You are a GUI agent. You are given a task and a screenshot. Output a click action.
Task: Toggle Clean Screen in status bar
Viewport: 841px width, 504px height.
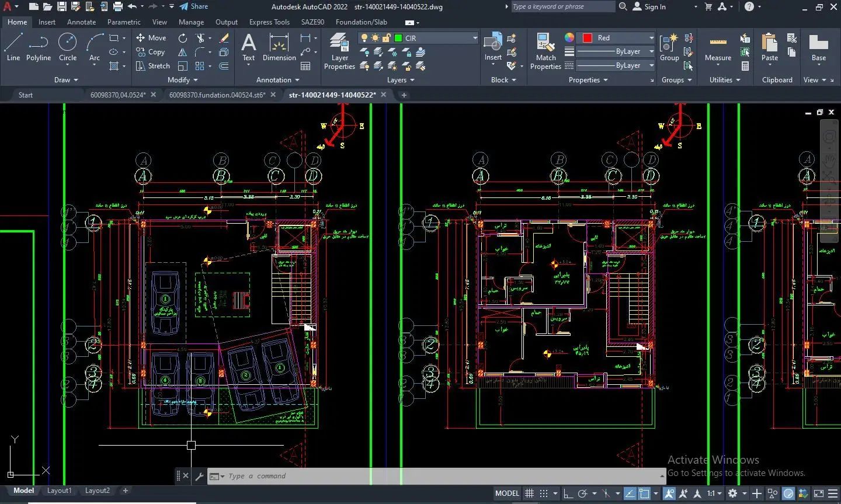click(x=819, y=493)
